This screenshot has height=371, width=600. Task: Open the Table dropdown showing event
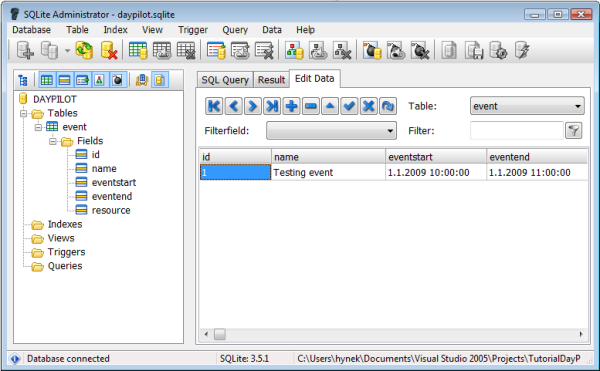527,106
